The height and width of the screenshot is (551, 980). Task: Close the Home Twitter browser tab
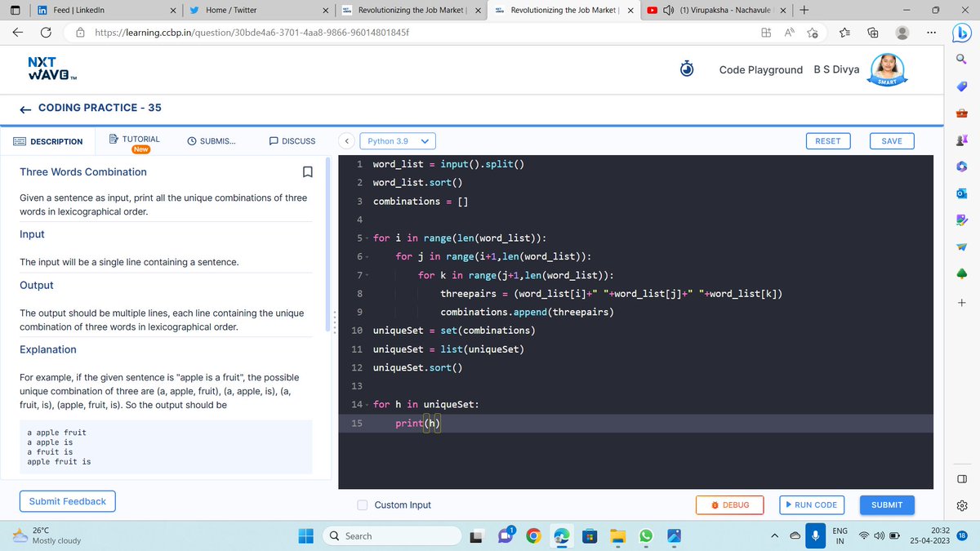pos(325,10)
